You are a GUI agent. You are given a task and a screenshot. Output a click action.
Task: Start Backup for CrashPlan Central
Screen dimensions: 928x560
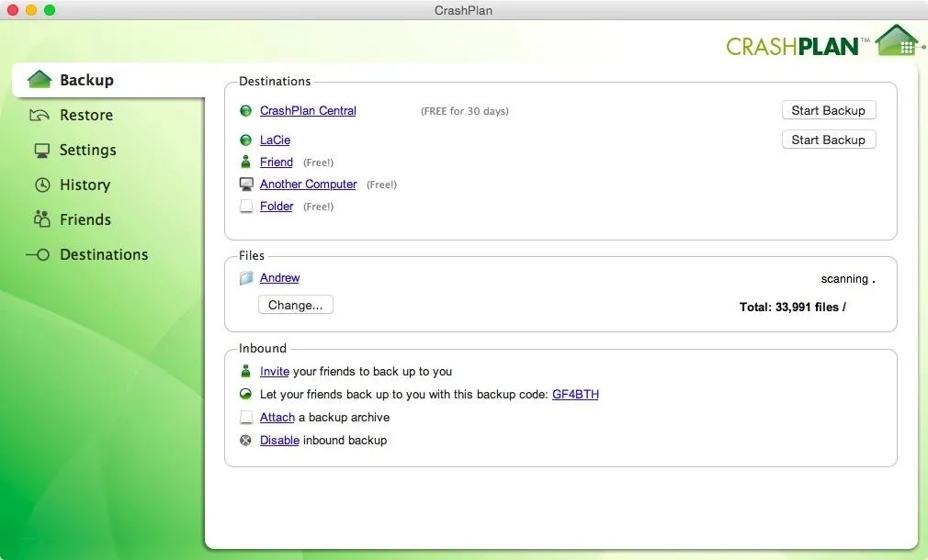(829, 110)
